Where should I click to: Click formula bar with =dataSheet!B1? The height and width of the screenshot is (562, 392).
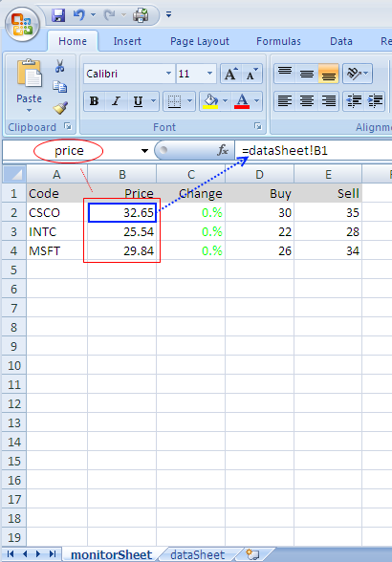pyautogui.click(x=313, y=151)
